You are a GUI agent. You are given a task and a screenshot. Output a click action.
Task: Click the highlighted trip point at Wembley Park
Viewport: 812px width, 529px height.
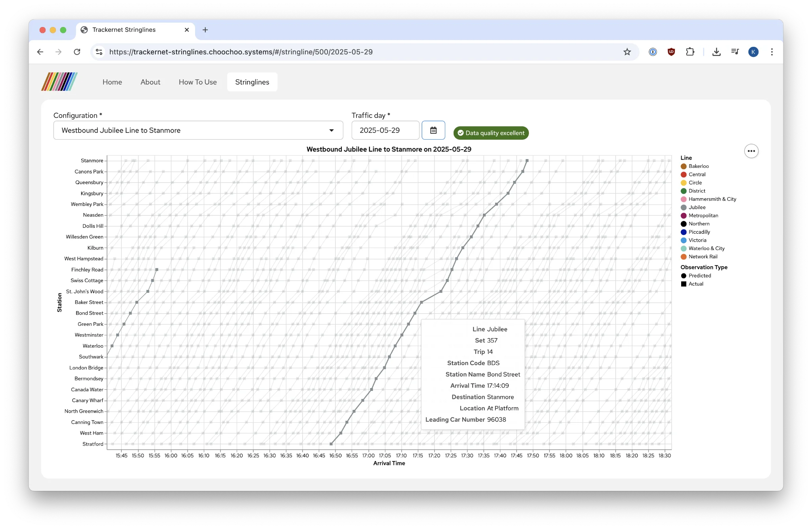[x=496, y=204]
